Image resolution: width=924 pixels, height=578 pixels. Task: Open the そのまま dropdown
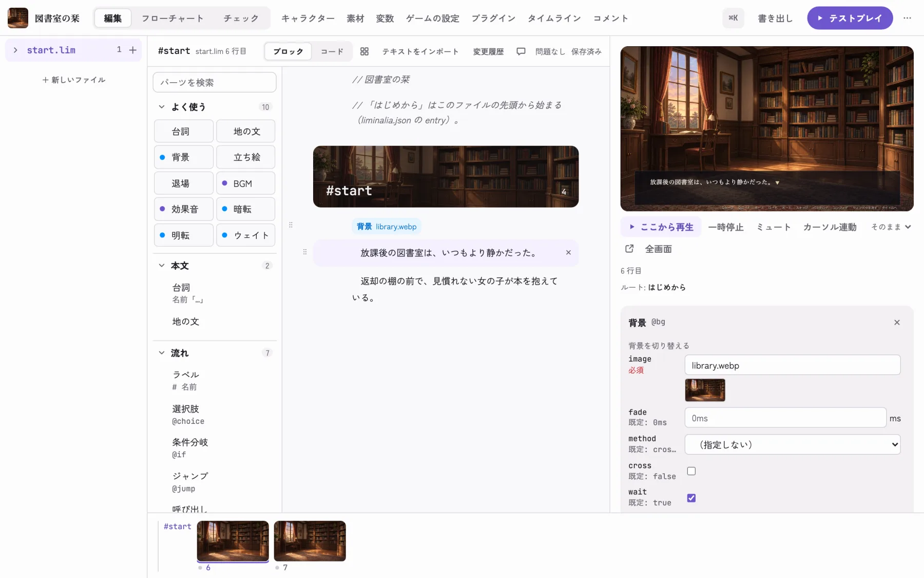pyautogui.click(x=891, y=227)
